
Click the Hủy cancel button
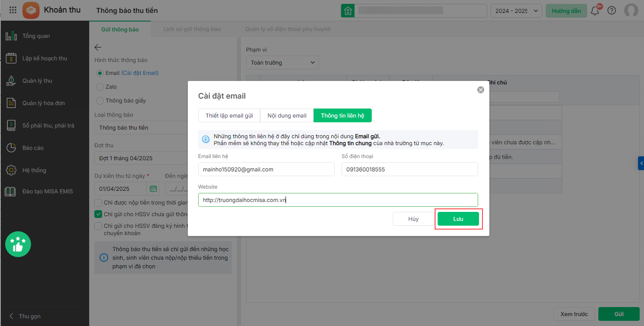click(413, 219)
